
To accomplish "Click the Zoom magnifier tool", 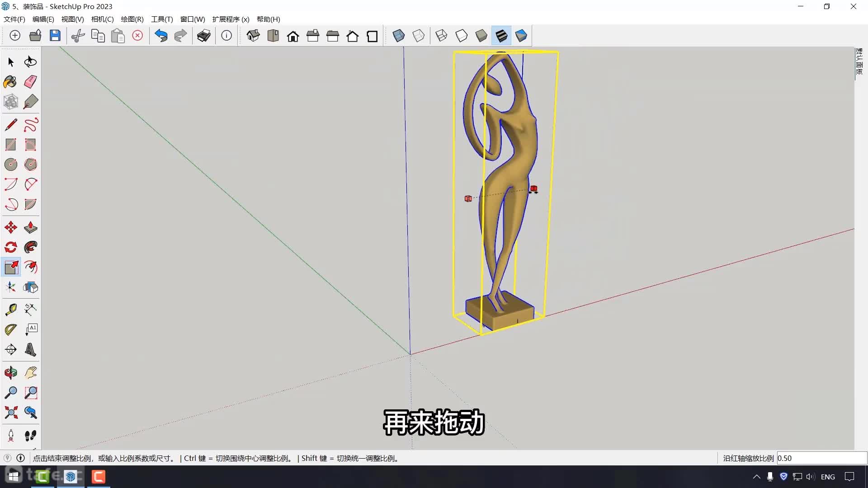I will [x=11, y=393].
